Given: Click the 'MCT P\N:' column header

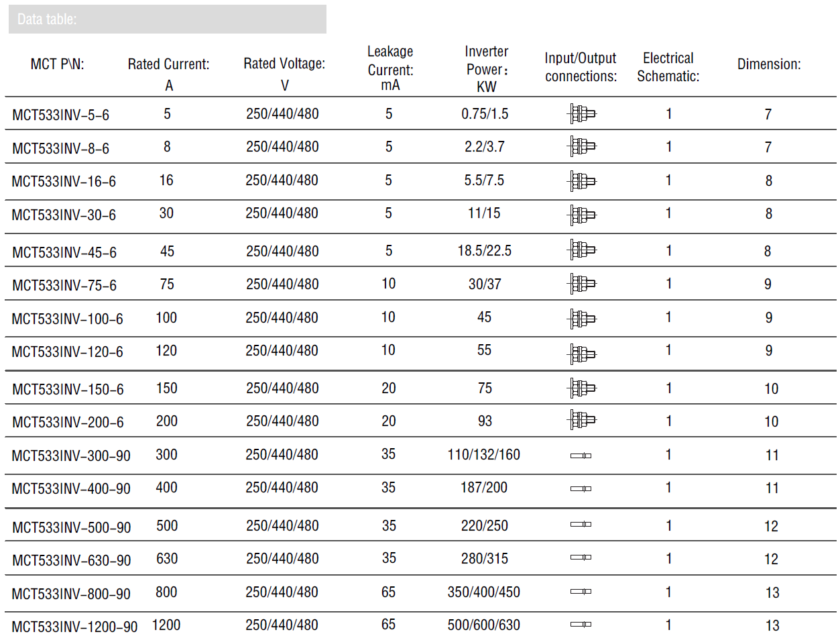Looking at the screenshot, I should (57, 64).
